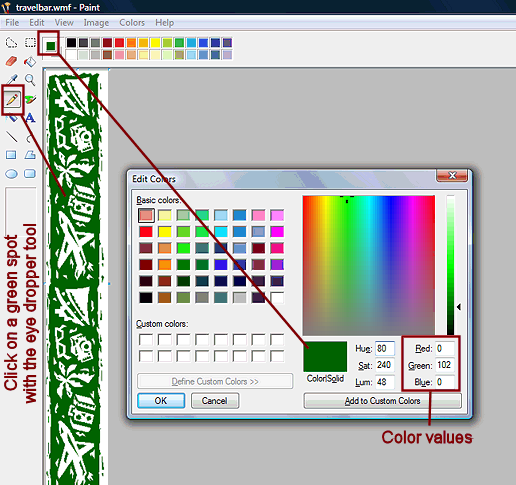
Task: Select the bright yellow basic color swatch
Action: pos(165,232)
